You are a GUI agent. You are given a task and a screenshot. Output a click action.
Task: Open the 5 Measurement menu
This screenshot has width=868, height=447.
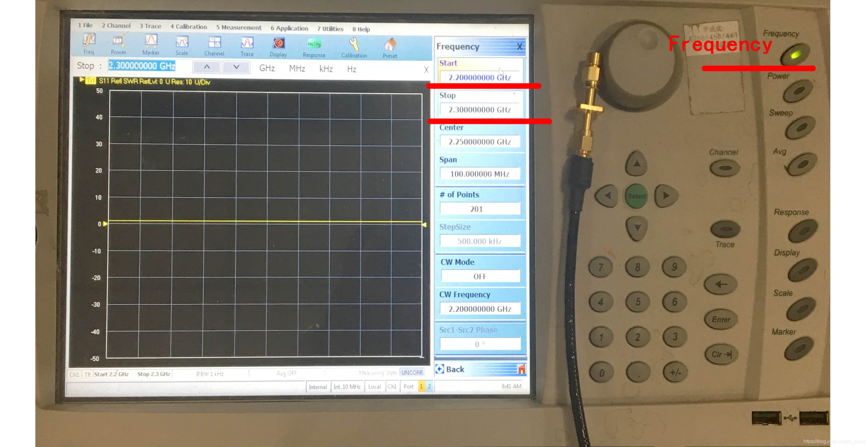pos(239,28)
